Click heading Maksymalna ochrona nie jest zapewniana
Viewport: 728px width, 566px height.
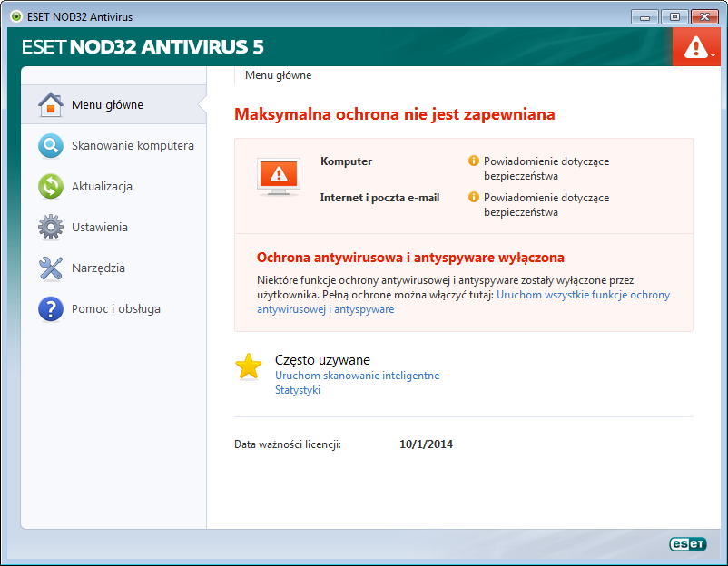click(394, 114)
